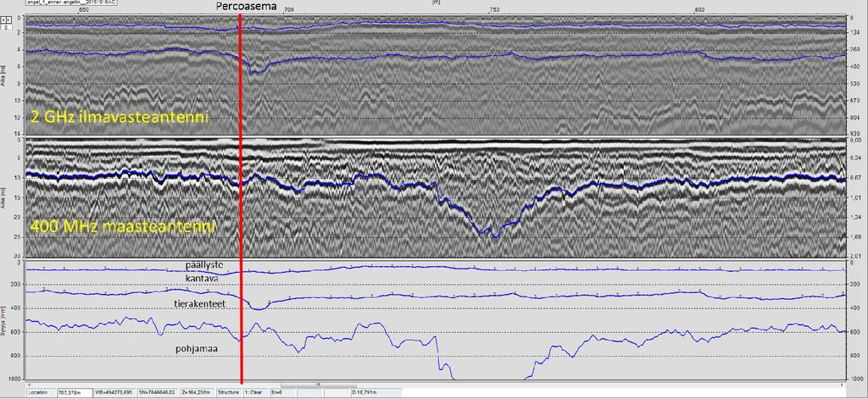868x399 pixels.
Task: Click the Location value field 707,378m
Action: 75,392
